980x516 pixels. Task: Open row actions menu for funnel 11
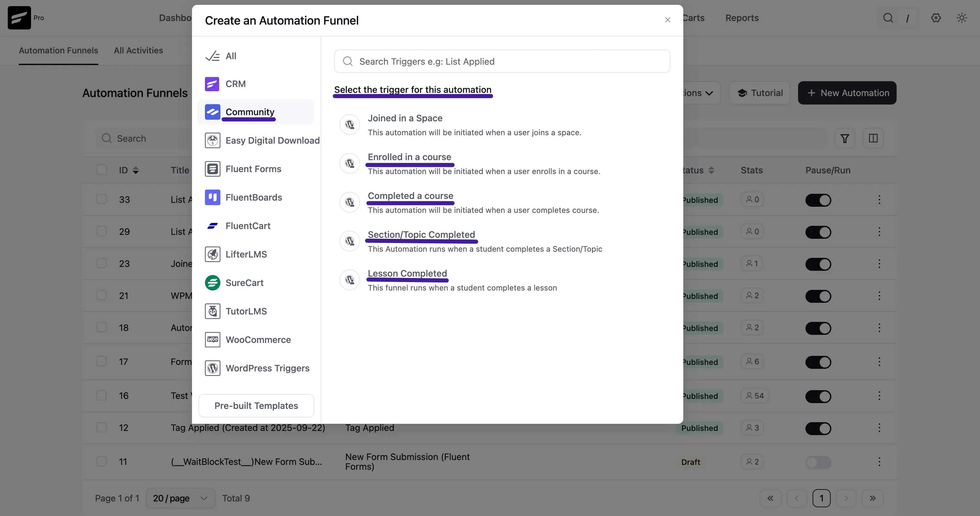tap(879, 462)
